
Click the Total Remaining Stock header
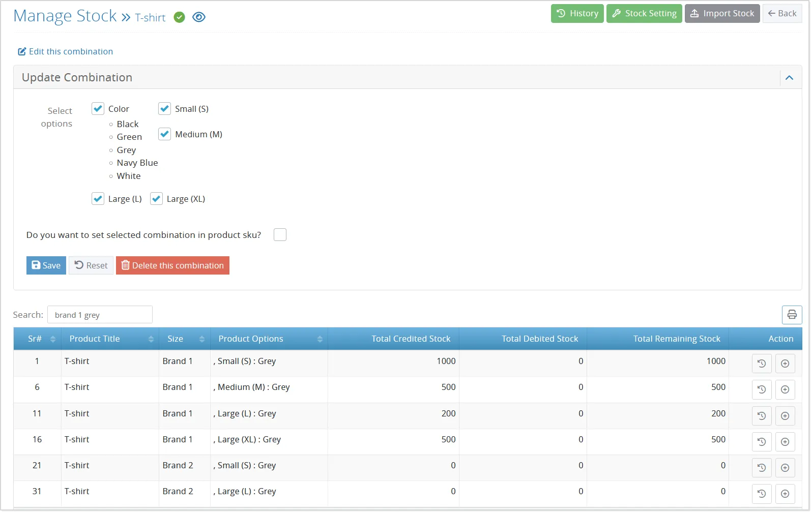[658, 339]
